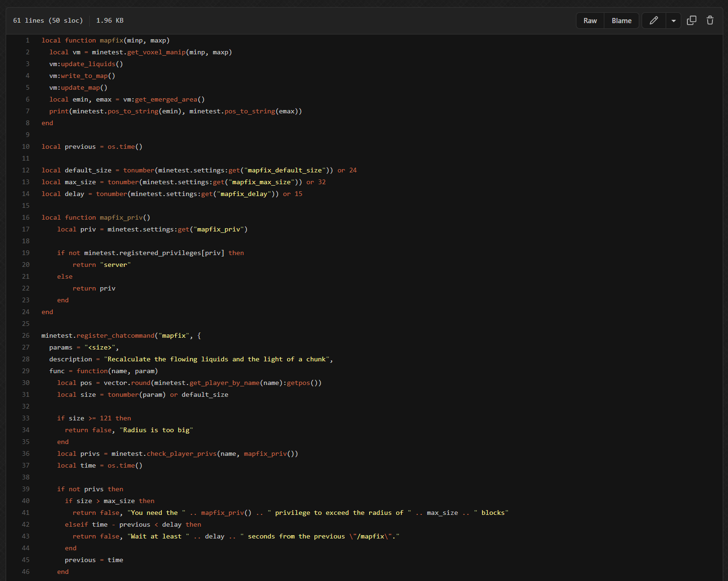Delete this file using trash icon
The width and height of the screenshot is (728, 581).
(x=710, y=20)
